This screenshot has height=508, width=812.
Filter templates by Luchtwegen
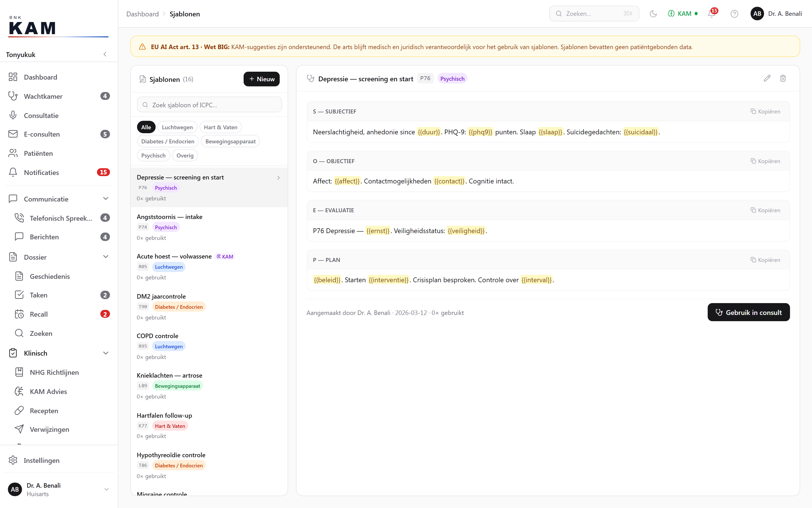177,127
